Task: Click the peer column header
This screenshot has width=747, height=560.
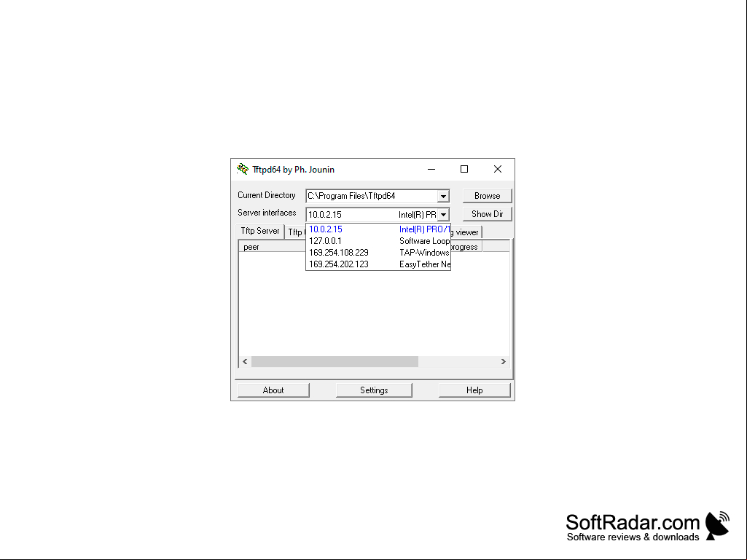Action: tap(273, 247)
